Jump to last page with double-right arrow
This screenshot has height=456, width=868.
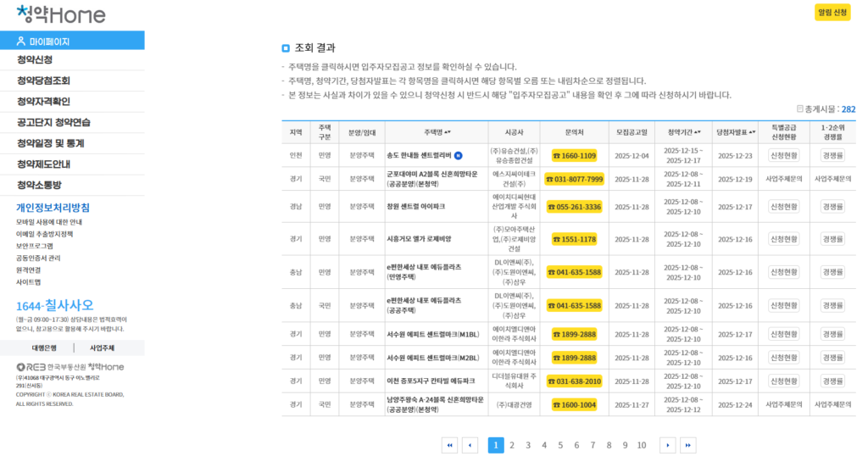[x=688, y=445]
